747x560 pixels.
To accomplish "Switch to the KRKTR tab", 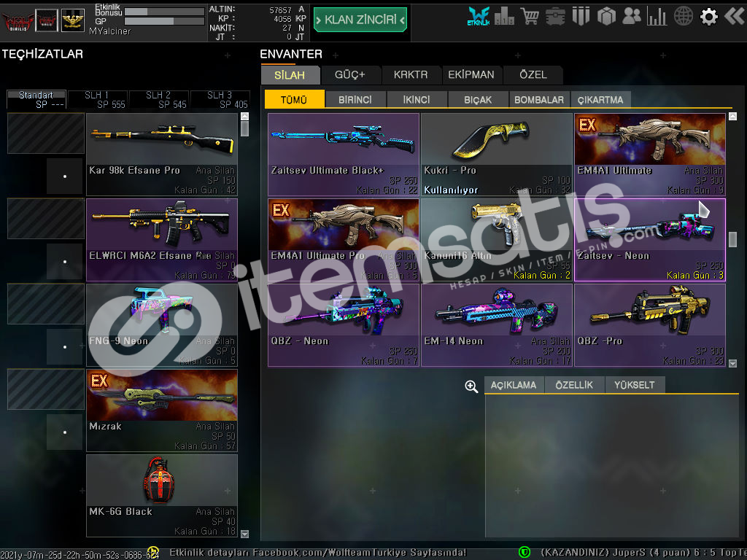I will tap(411, 75).
